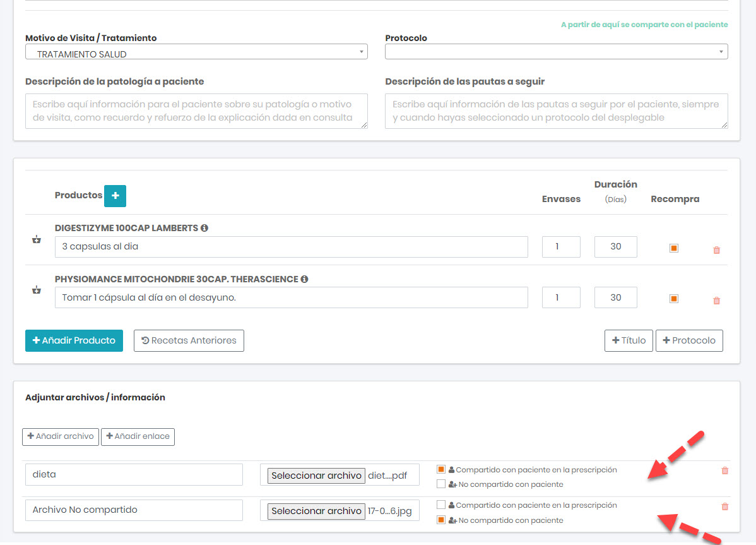
Task: Delete the DIGESTIZYME product row
Action: coord(716,250)
